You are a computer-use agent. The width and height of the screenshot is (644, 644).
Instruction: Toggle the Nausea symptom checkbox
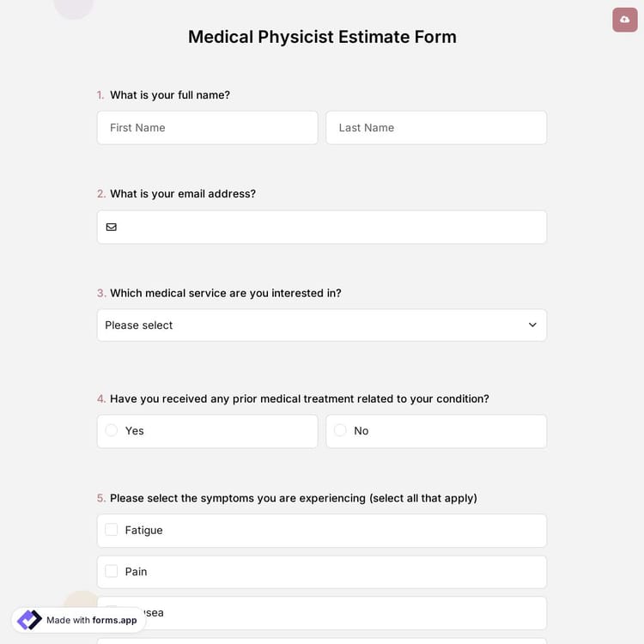112,611
